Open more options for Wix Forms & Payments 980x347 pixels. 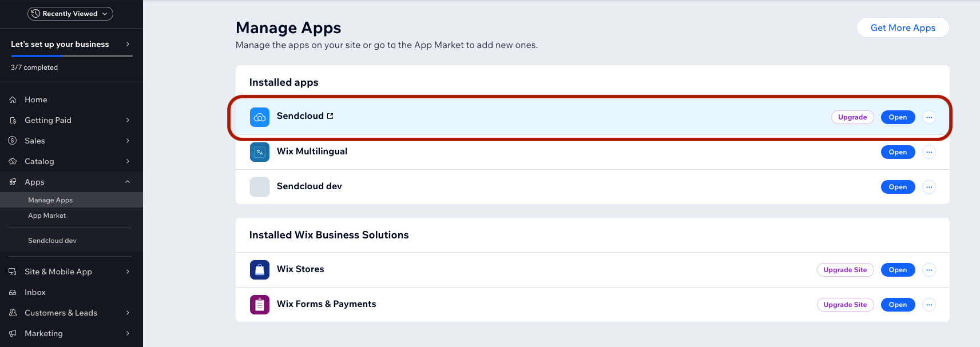tap(929, 305)
